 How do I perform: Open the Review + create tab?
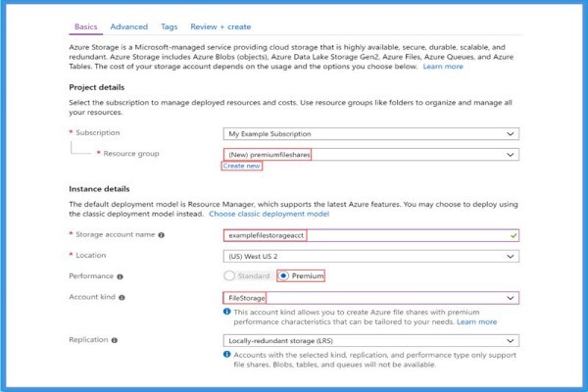(x=220, y=26)
